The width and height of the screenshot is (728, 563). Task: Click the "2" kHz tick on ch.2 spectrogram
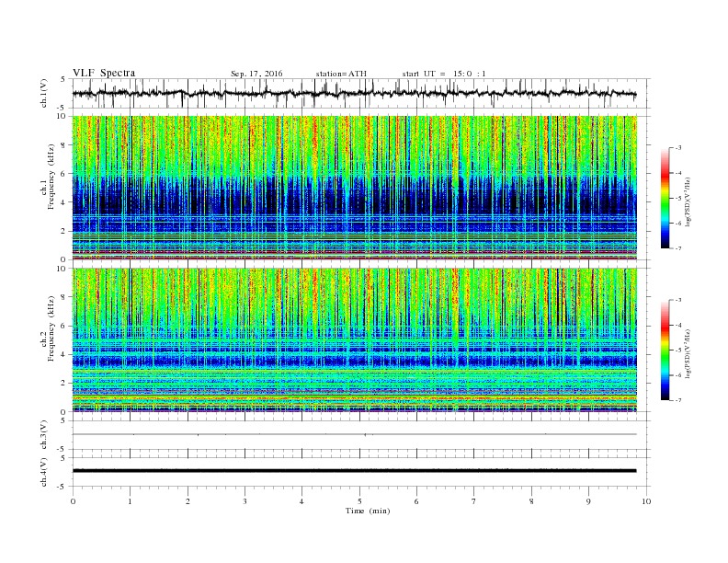click(63, 384)
